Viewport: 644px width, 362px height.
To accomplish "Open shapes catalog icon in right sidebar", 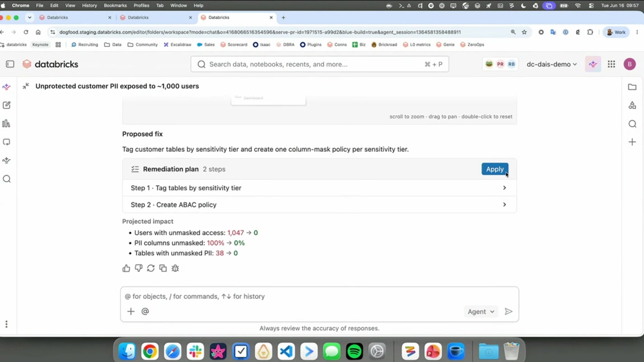I will tap(632, 105).
